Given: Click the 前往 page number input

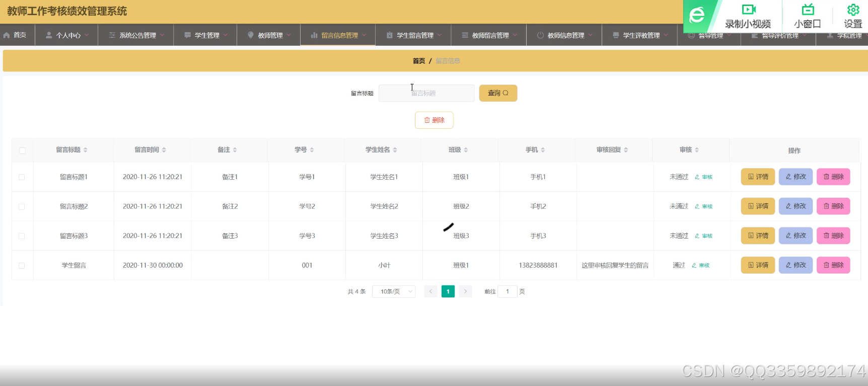Looking at the screenshot, I should 508,291.
